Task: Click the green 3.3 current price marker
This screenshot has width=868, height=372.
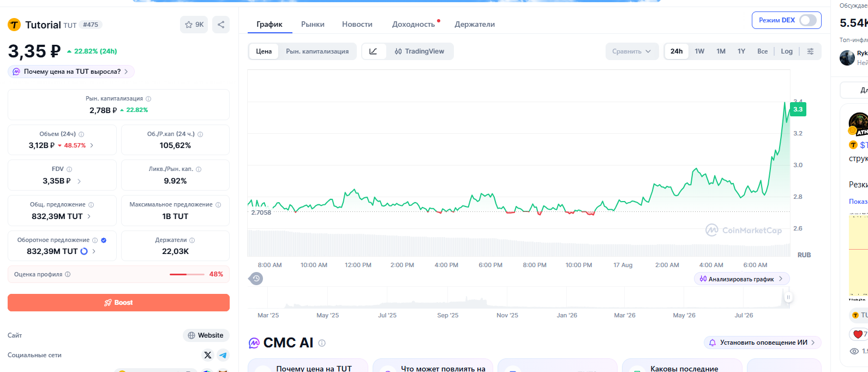Action: (x=798, y=109)
